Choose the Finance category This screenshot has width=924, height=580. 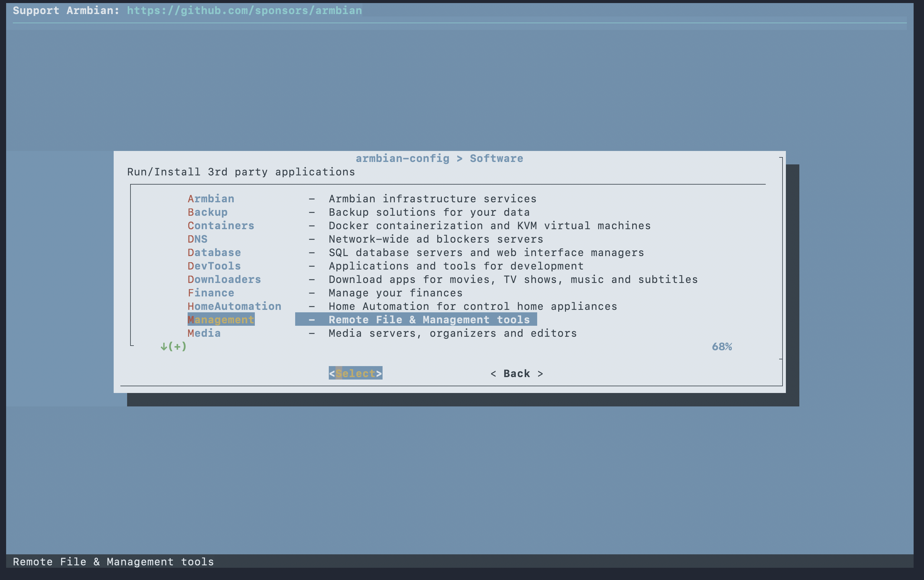[x=211, y=293]
